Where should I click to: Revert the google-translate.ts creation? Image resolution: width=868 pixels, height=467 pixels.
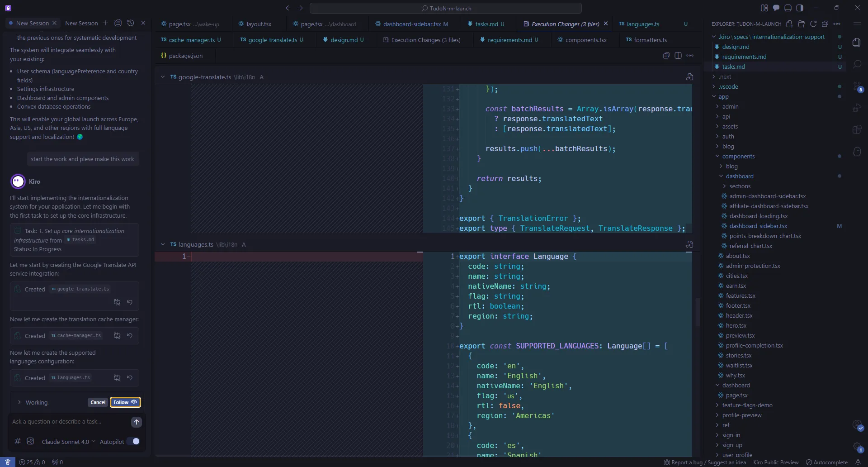(130, 302)
